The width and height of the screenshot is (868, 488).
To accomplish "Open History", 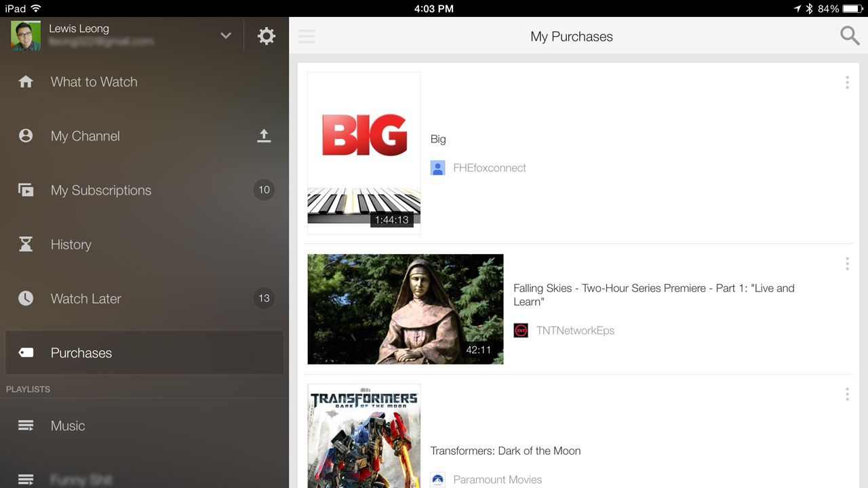I will pos(71,245).
